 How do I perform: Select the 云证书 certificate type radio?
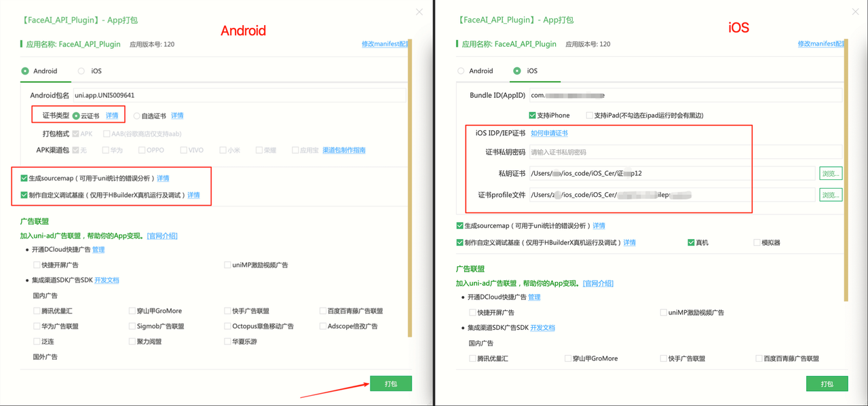76,116
